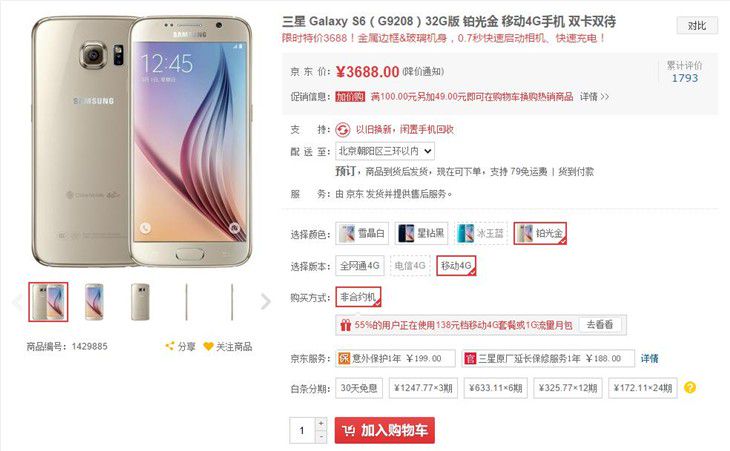
Task: Open the delivery region dropdown 北京朝阳区三环以内
Action: [x=385, y=151]
